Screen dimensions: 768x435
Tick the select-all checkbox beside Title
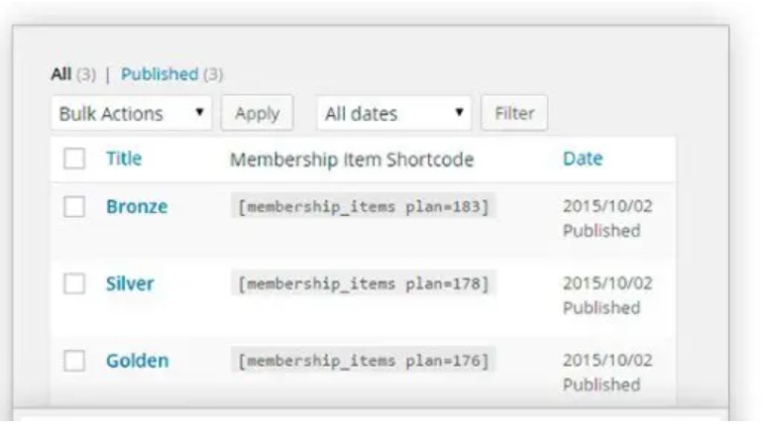pyautogui.click(x=74, y=159)
